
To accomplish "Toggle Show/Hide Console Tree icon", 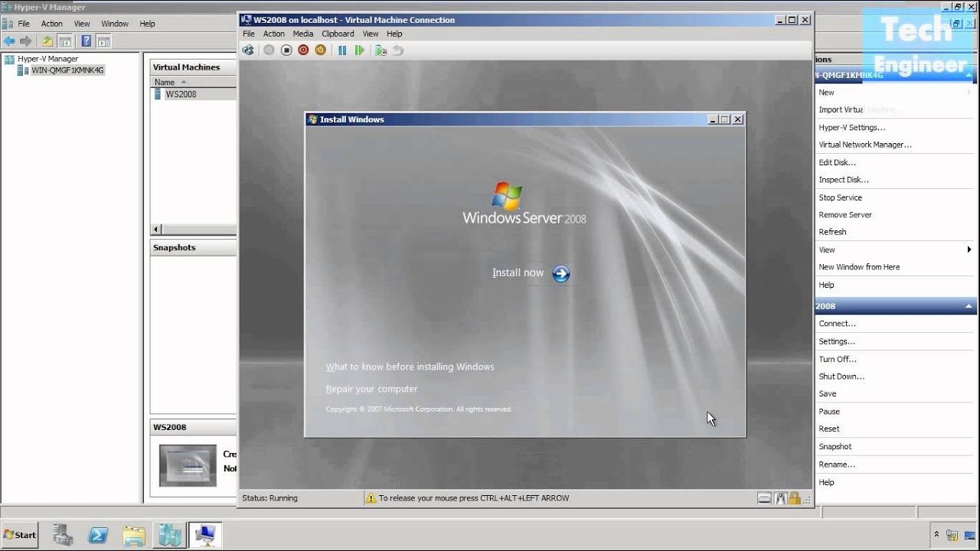I will 66,41.
